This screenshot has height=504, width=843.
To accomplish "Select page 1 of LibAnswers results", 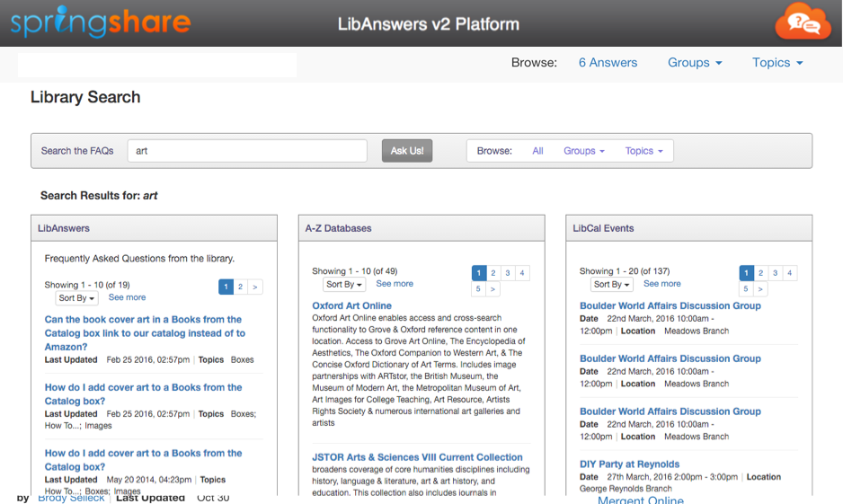I will (226, 287).
